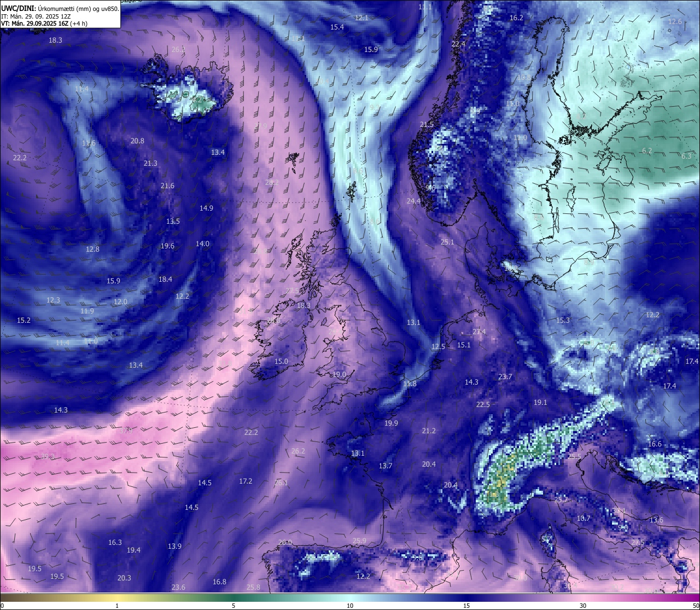Click the 19.0 value label

point(339,374)
